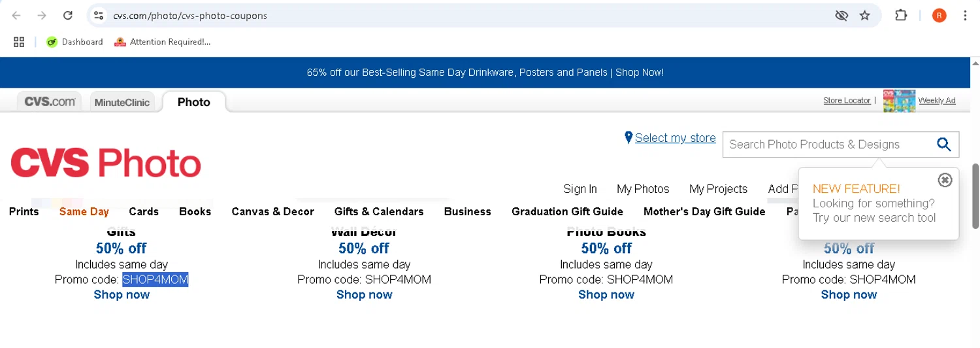Click the site information icon in address bar
This screenshot has width=980, height=348.
tap(98, 15)
